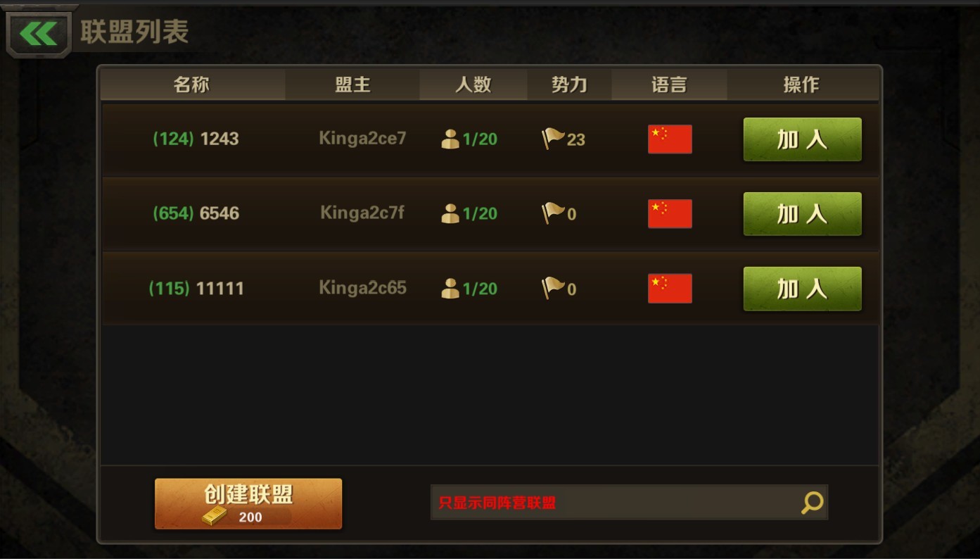Click the gold bar icon on 创建联盟
This screenshot has width=980, height=559.
coord(215,516)
